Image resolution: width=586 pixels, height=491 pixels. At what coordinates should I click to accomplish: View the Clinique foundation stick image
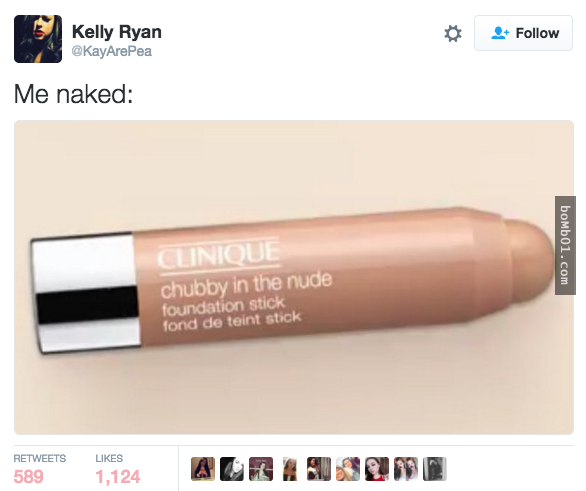pyautogui.click(x=294, y=277)
